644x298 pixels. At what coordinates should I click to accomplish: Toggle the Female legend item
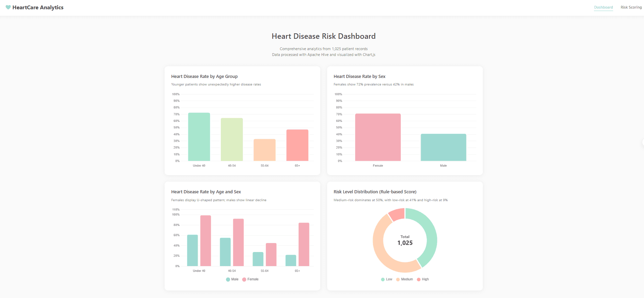click(x=250, y=279)
